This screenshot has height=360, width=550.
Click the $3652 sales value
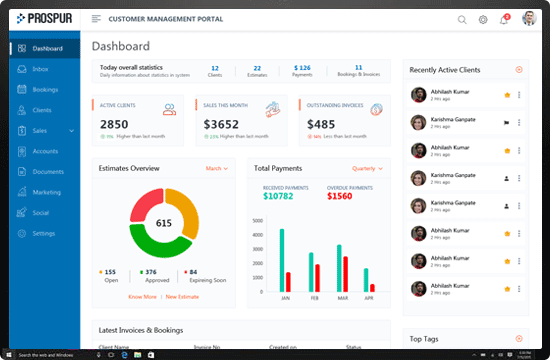click(x=221, y=124)
